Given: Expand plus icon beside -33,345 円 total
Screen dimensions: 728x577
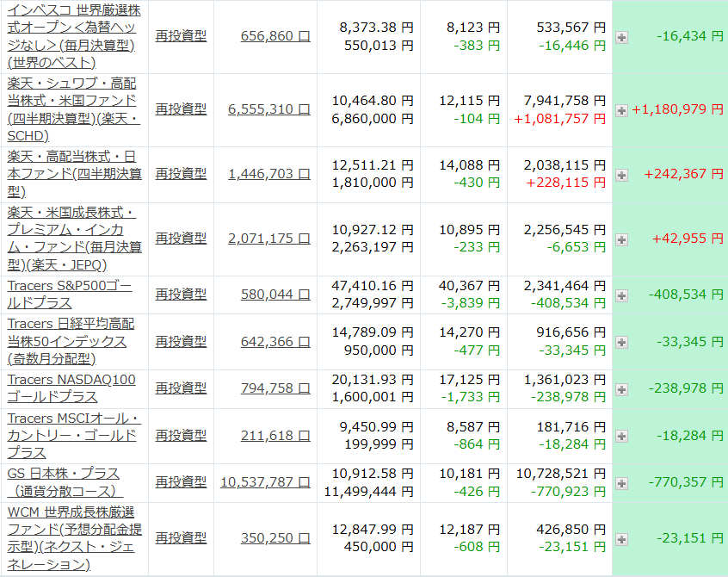Looking at the screenshot, I should 621,343.
